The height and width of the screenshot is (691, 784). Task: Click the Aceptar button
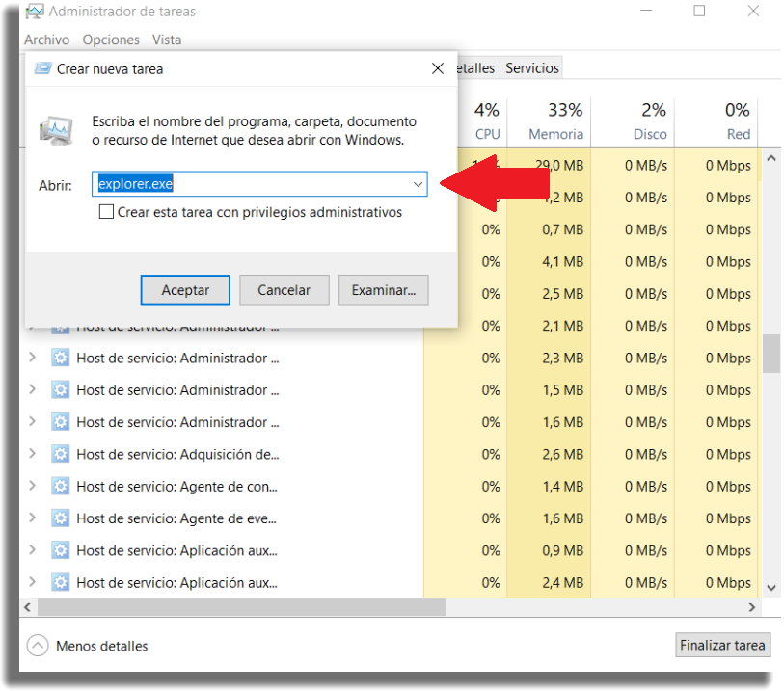(x=185, y=290)
